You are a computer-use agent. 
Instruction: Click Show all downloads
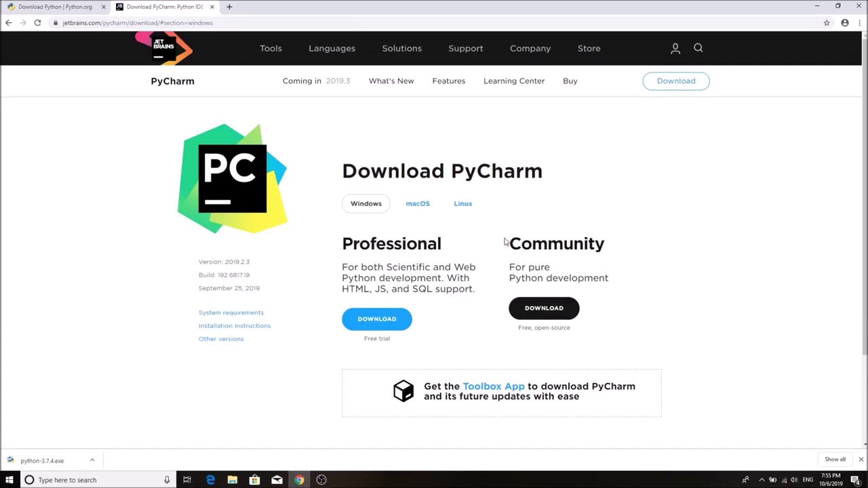835,460
